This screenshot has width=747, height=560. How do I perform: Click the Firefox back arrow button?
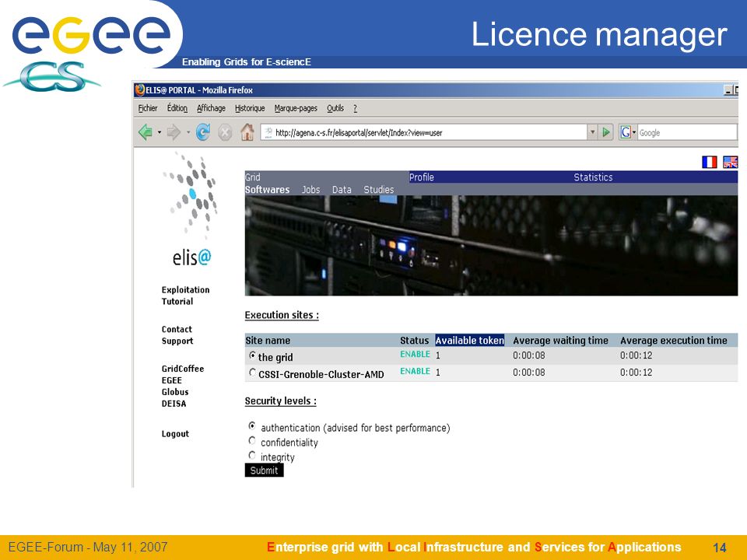click(145, 132)
